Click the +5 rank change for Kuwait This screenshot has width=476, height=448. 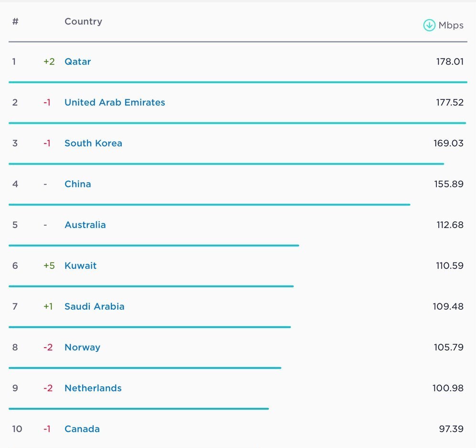click(49, 266)
